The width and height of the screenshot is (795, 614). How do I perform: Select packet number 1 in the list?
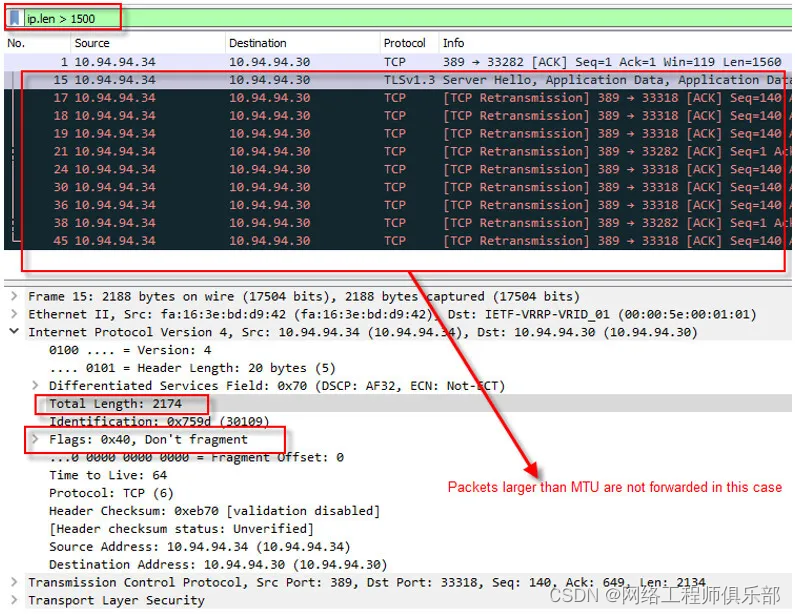pos(398,62)
